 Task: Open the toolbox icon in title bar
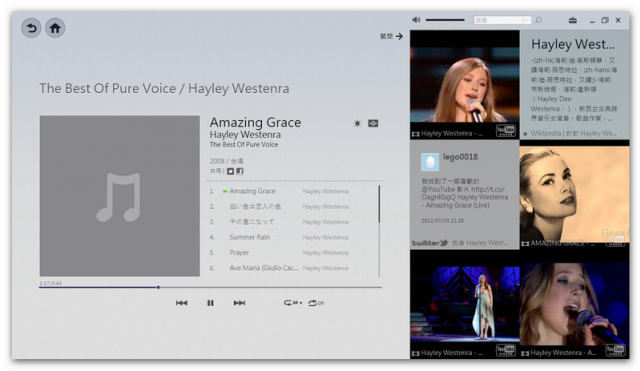click(573, 20)
